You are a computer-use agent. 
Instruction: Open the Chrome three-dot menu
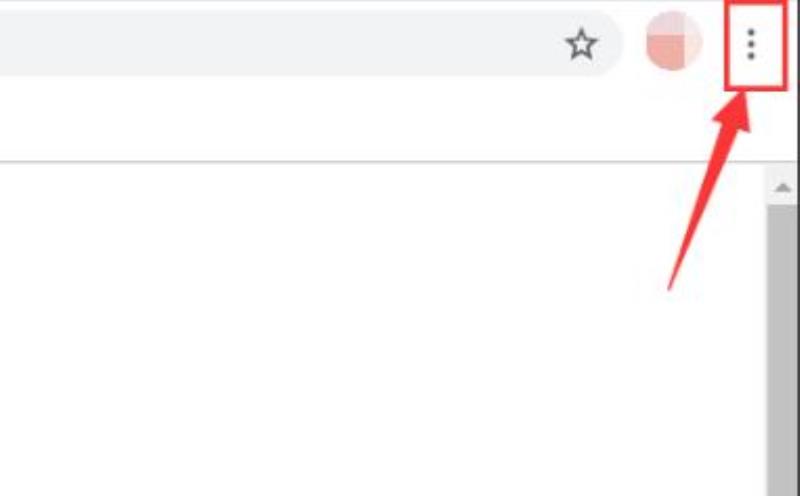[x=751, y=44]
